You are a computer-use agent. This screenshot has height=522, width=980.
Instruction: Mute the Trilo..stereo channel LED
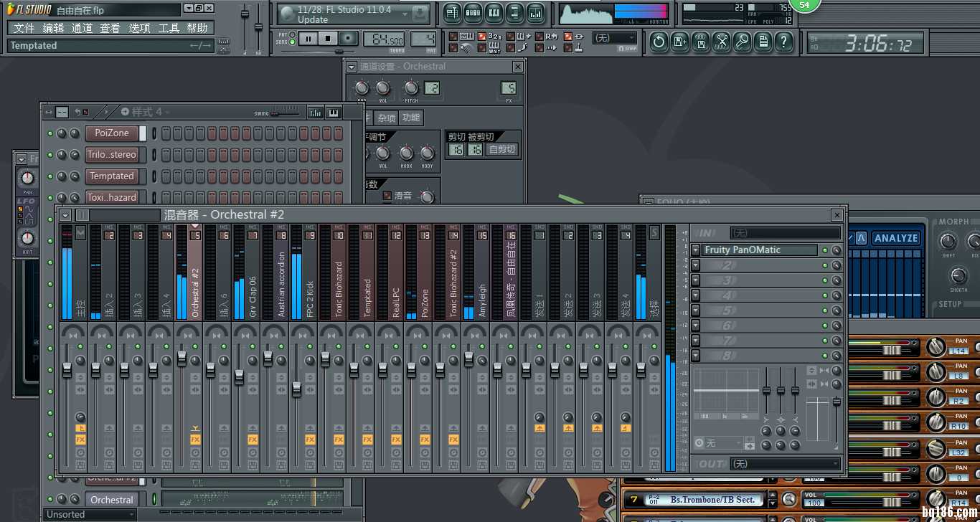tap(50, 155)
